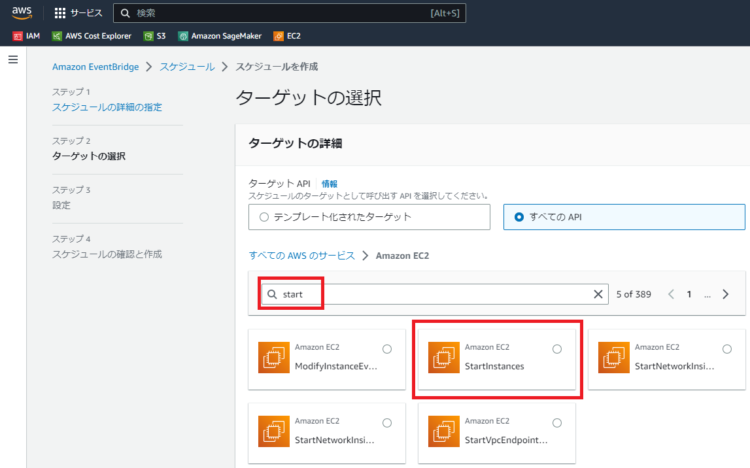
Task: Click the top AWS search field
Action: tap(289, 13)
